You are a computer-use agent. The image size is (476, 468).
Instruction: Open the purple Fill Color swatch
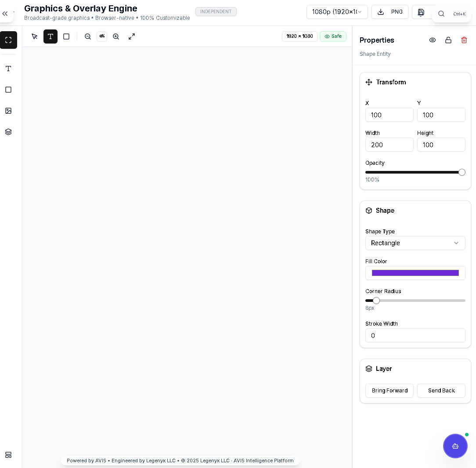415,273
